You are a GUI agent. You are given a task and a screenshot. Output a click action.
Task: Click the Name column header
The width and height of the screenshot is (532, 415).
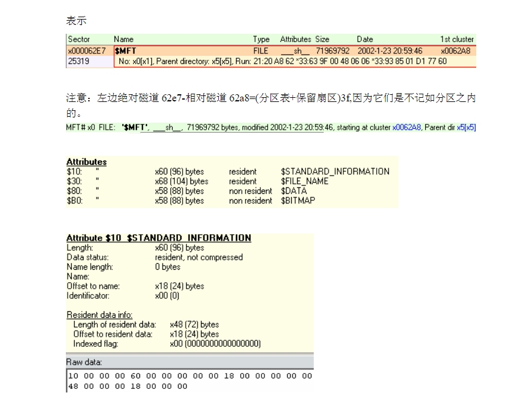(x=123, y=39)
